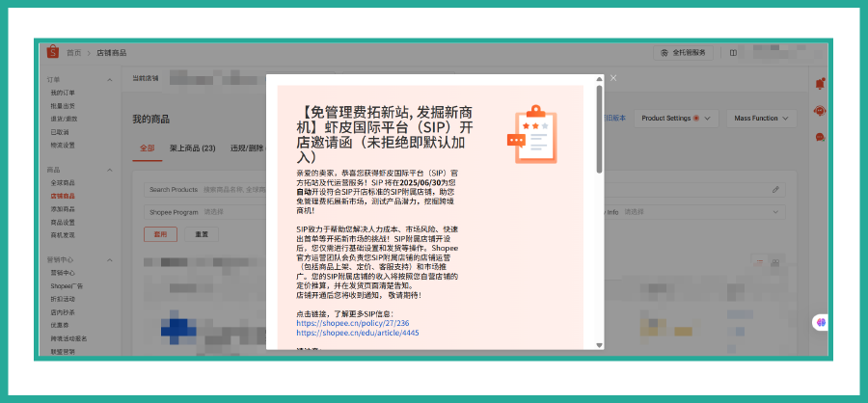Image resolution: width=868 pixels, height=403 pixels.
Task: Focus the Search Products input field
Action: tap(204, 190)
